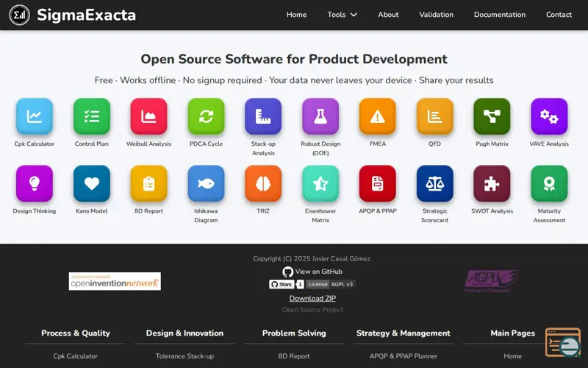This screenshot has height=368, width=588.
Task: Click the Strategy & Management footer heading
Action: (404, 333)
